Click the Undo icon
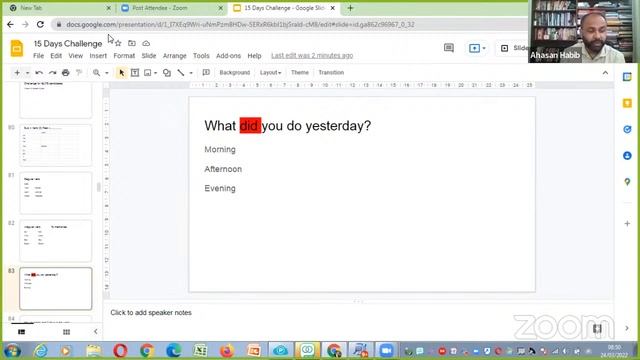The width and height of the screenshot is (640, 360). (39, 73)
